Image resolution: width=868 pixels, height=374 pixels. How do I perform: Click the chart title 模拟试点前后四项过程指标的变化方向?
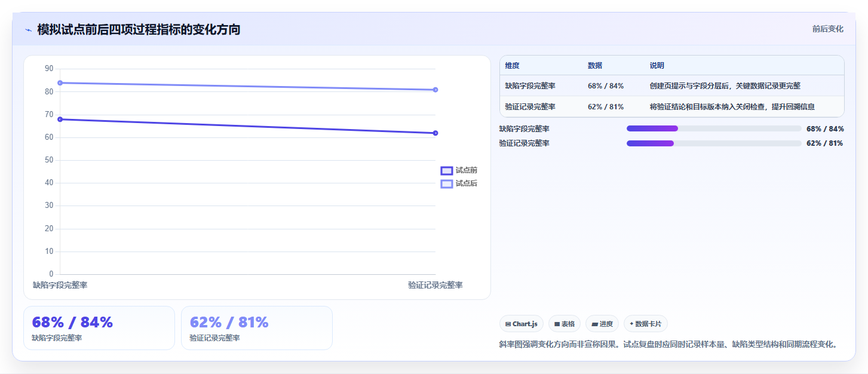click(139, 29)
